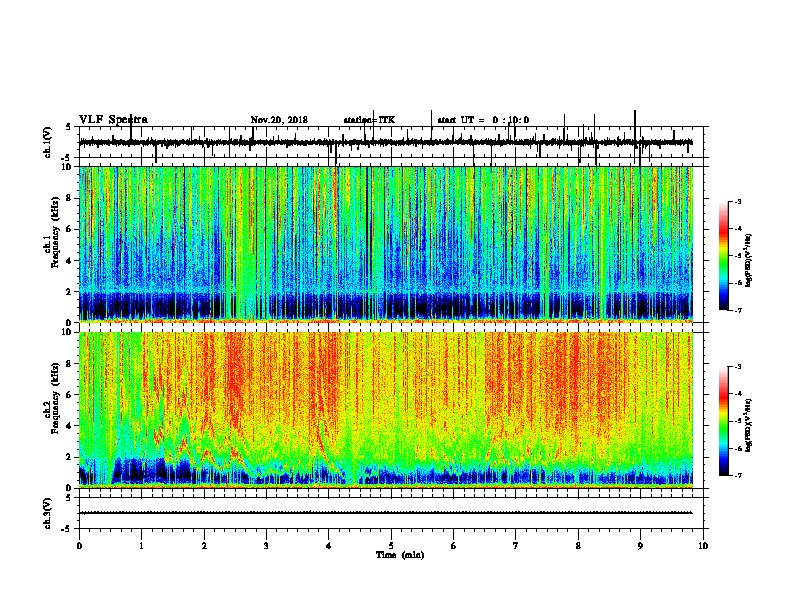Click the "10" tick on the time axis
This screenshot has height=612, width=792.
click(x=703, y=546)
